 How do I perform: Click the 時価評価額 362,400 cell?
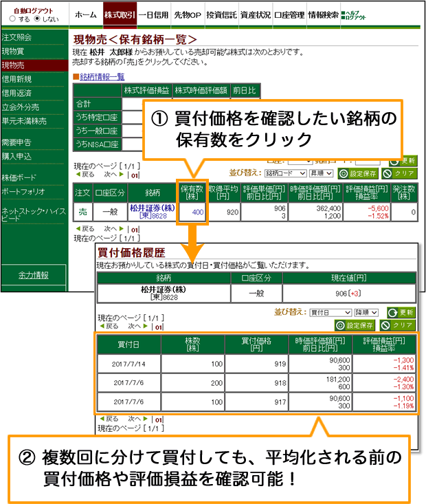tap(315, 212)
